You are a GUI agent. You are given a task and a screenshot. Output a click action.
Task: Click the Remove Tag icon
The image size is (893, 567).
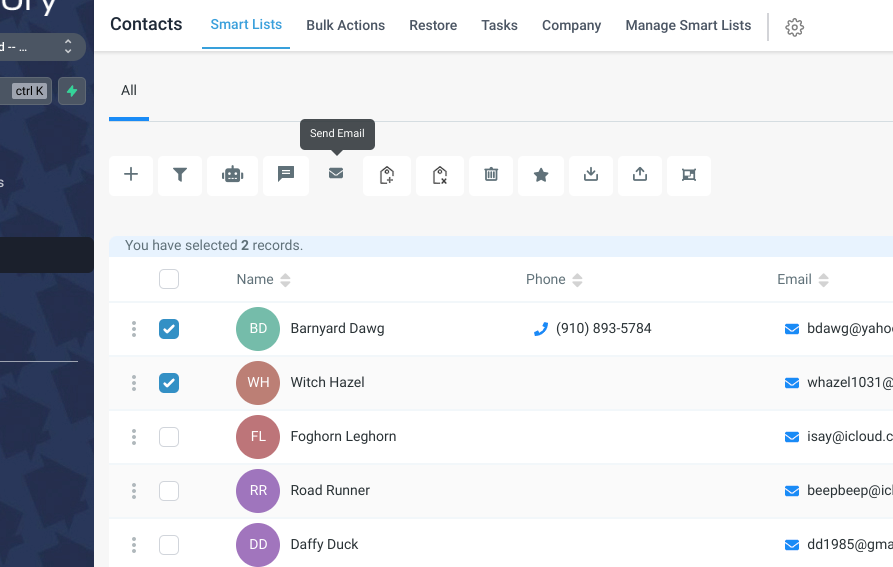(x=440, y=174)
